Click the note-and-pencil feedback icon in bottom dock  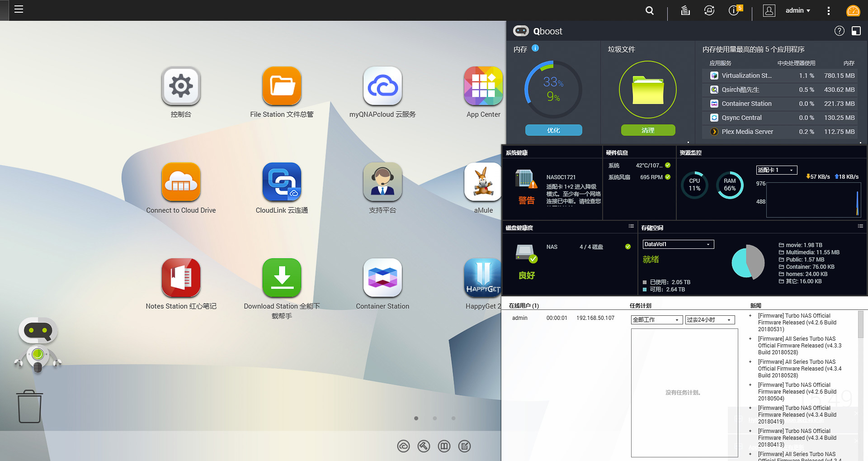coord(464,447)
